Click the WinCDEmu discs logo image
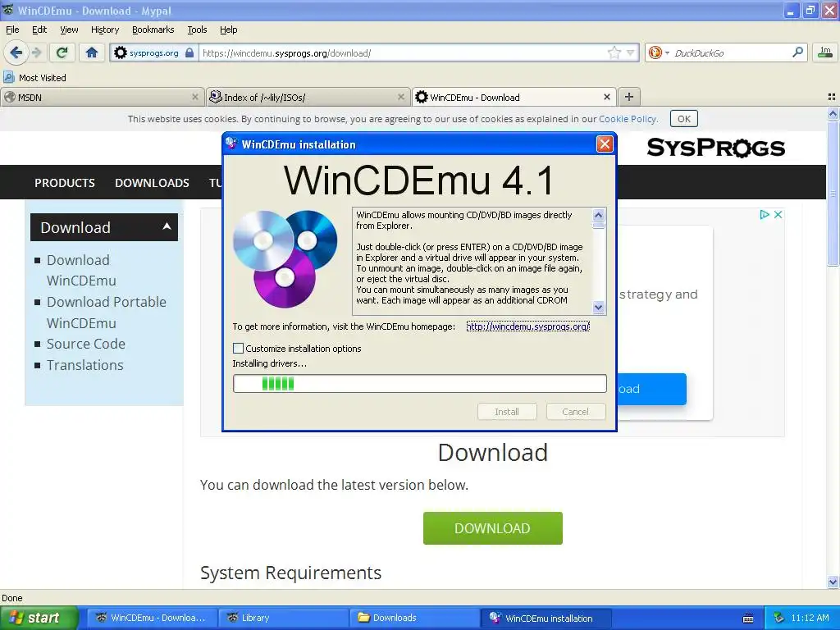The width and height of the screenshot is (840, 630). click(285, 258)
